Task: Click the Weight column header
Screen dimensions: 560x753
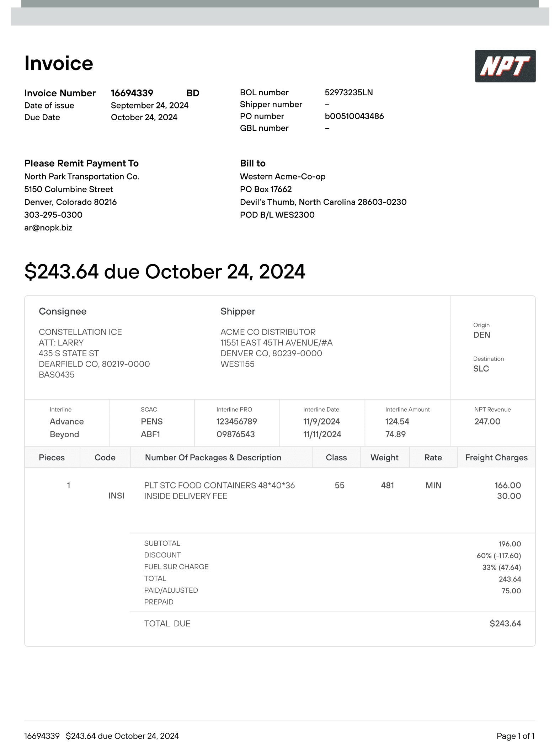Action: 384,458
